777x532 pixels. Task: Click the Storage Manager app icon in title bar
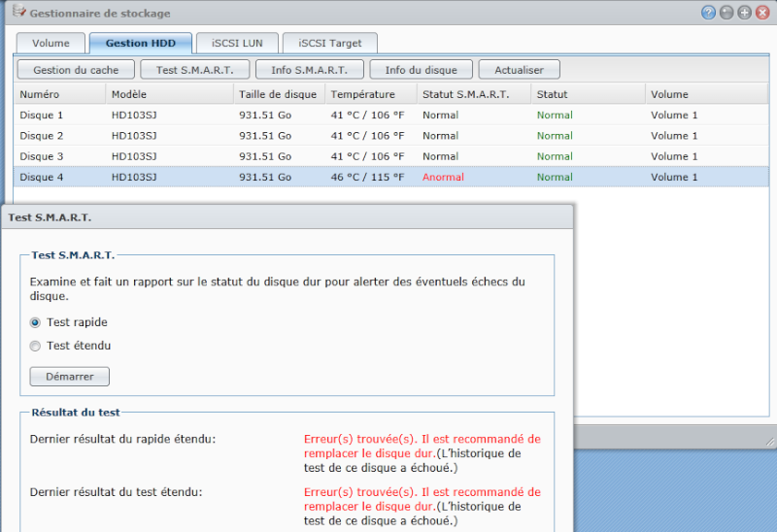point(18,11)
